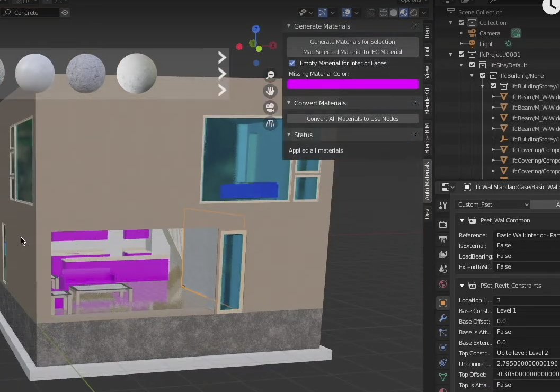Image resolution: width=560 pixels, height=392 pixels.
Task: Click the Base Offset value field
Action: (527, 322)
